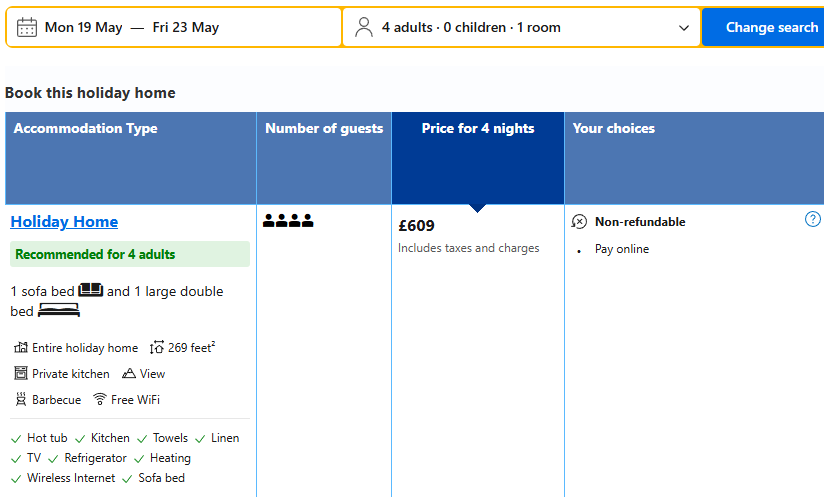824x497 pixels.
Task: Click the guest person icon
Action: coord(364,27)
